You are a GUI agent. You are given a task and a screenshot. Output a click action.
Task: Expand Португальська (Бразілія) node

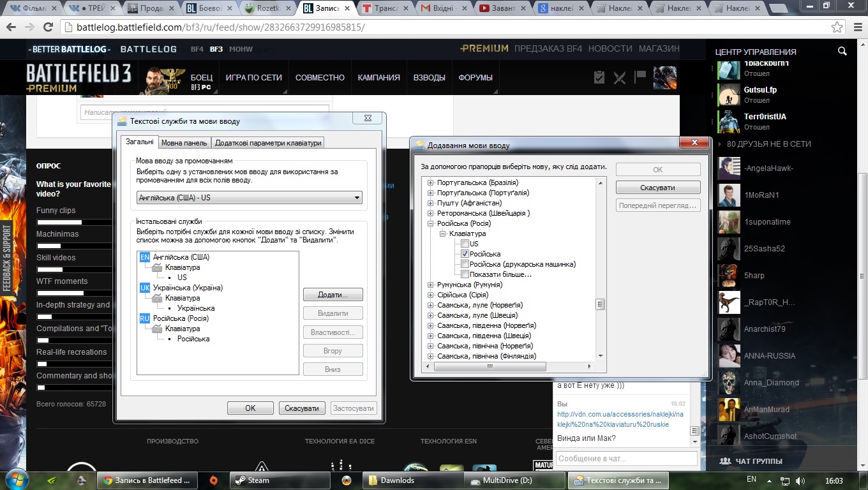[x=431, y=183]
